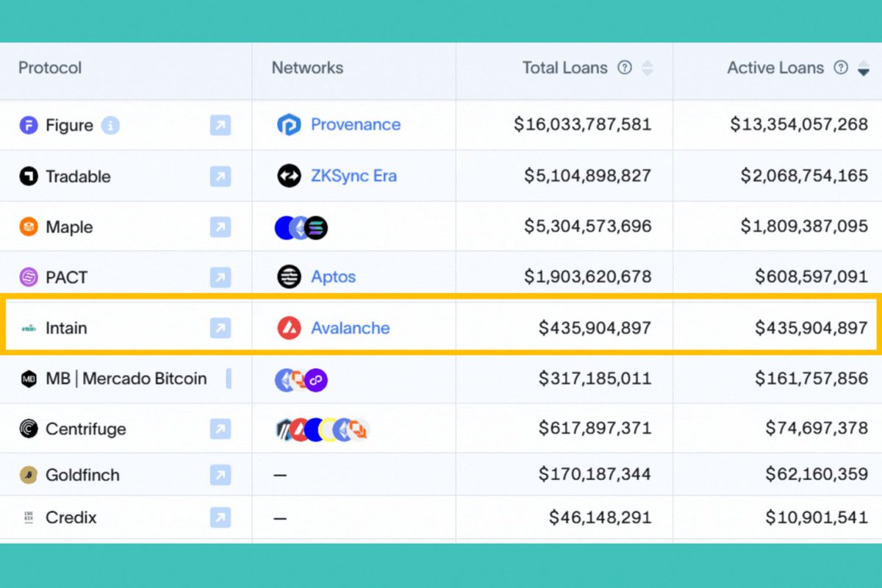The image size is (882, 588).
Task: Select the Maple protocol name
Action: (69, 227)
